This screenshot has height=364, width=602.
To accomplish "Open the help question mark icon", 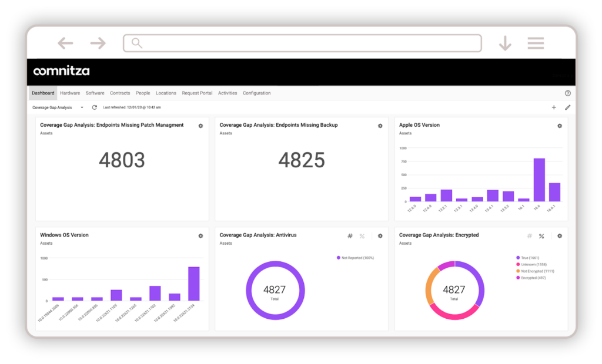I will (x=567, y=93).
